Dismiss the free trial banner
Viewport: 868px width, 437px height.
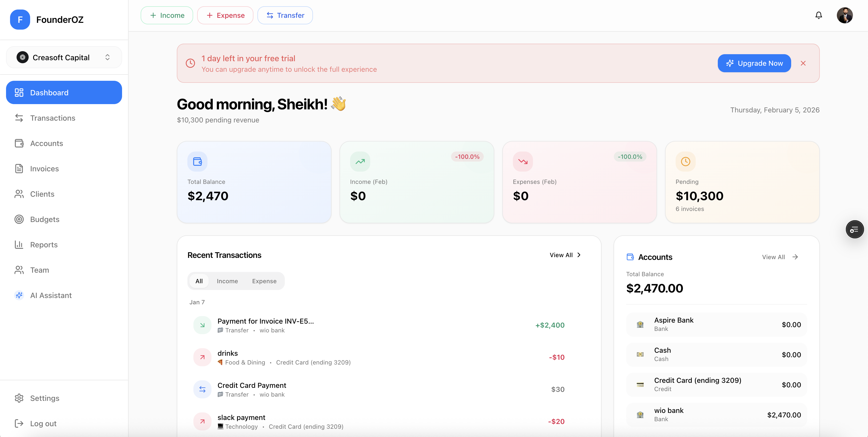click(803, 63)
